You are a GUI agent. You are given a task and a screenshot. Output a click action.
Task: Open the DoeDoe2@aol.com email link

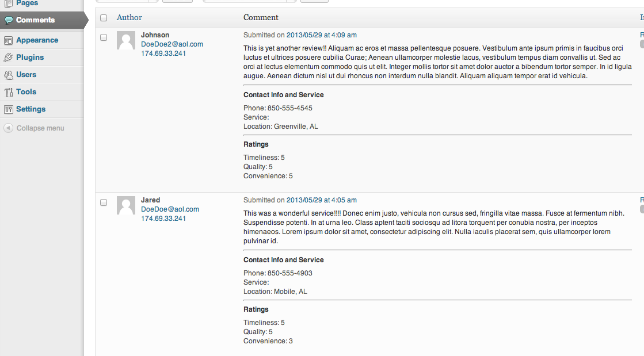(172, 44)
